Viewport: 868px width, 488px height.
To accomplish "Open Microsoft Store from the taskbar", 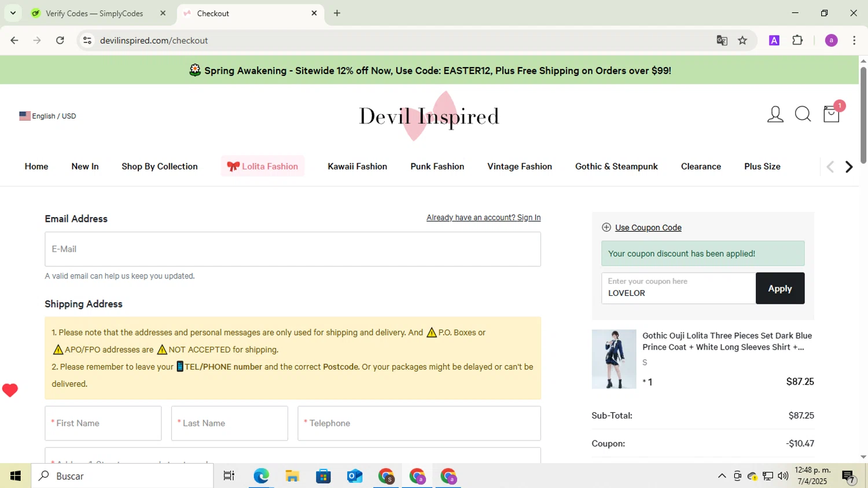I will [323, 476].
